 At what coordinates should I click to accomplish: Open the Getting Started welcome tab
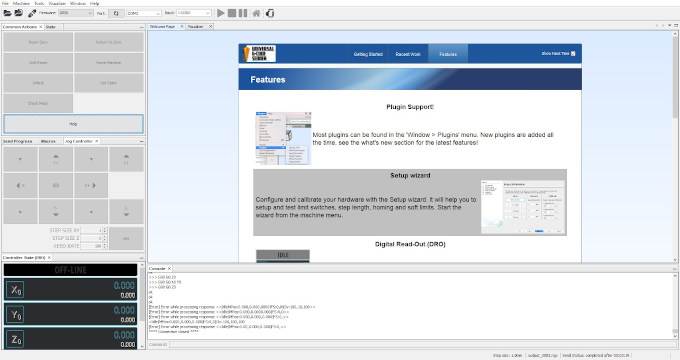pyautogui.click(x=368, y=54)
